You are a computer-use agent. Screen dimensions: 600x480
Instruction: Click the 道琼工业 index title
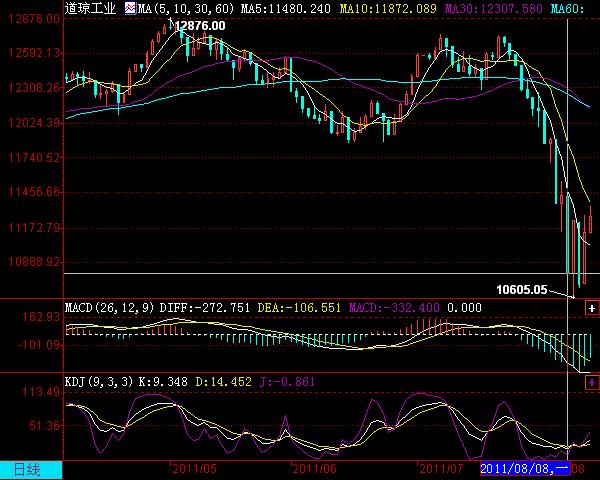(x=90, y=8)
